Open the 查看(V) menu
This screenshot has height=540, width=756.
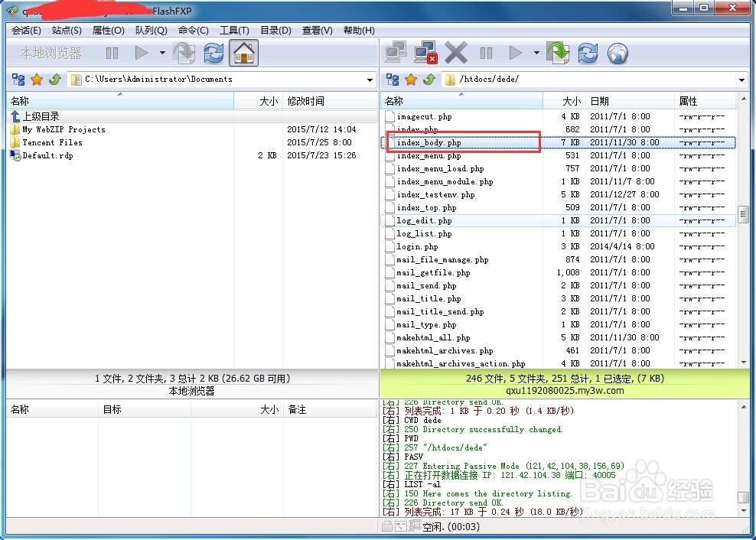(318, 31)
